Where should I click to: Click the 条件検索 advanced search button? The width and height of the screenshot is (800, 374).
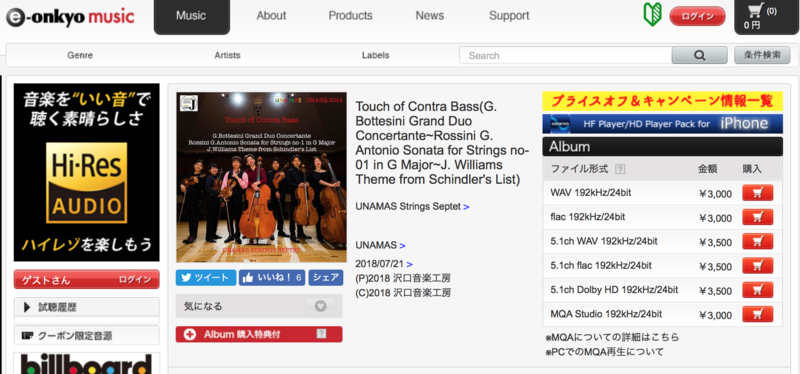pyautogui.click(x=762, y=55)
